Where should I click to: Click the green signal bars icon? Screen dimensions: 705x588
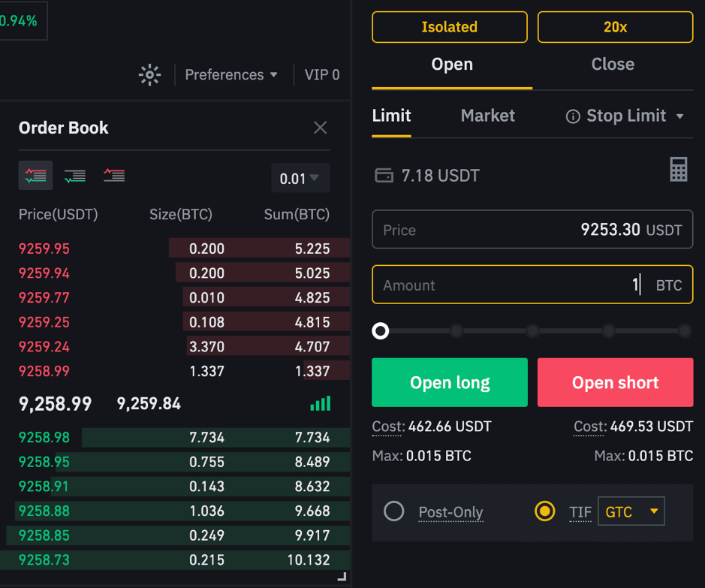(x=321, y=403)
